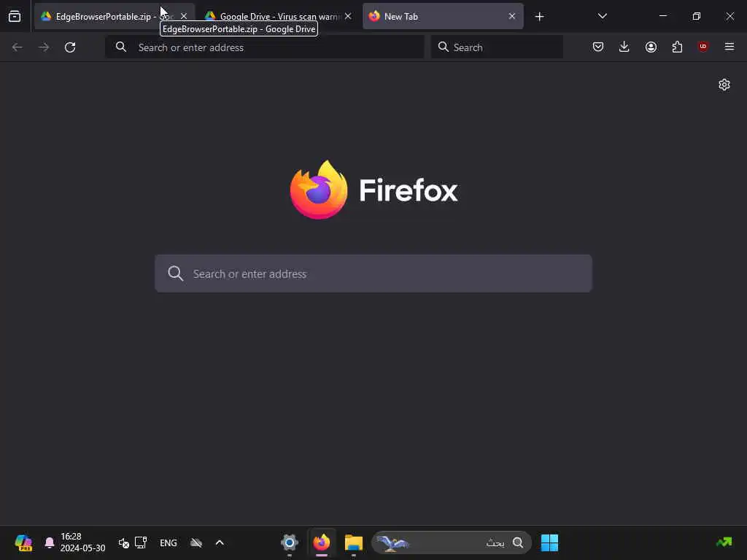Switch to the EdgeBrowserPortable.zip tab

(x=115, y=16)
